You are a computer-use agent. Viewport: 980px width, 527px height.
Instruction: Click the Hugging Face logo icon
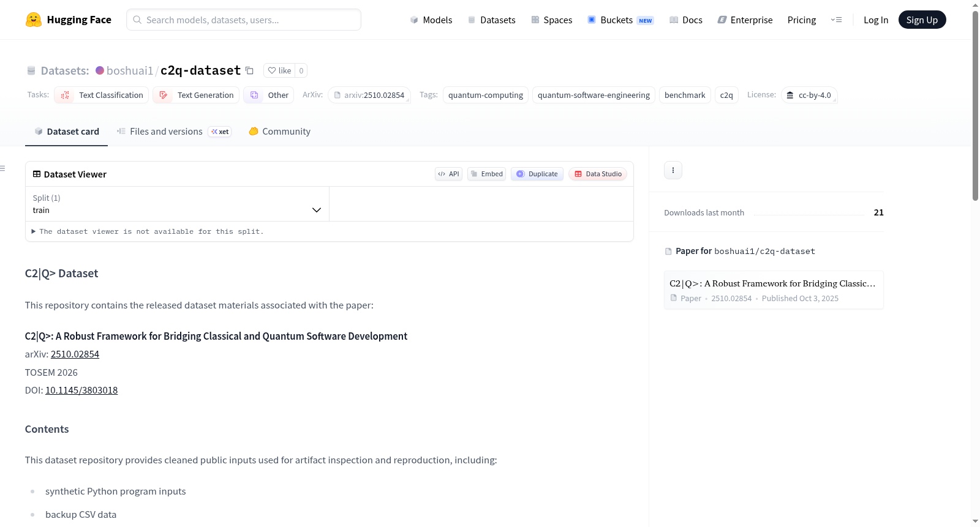click(x=34, y=20)
